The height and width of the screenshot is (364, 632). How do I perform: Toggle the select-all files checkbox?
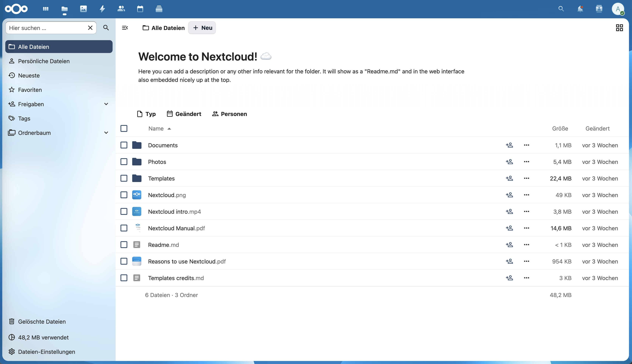click(124, 128)
